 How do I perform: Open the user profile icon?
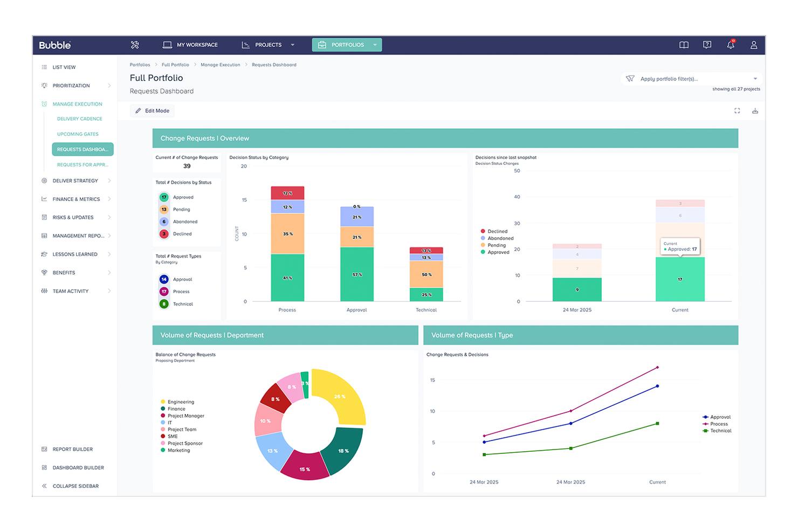pyautogui.click(x=754, y=45)
